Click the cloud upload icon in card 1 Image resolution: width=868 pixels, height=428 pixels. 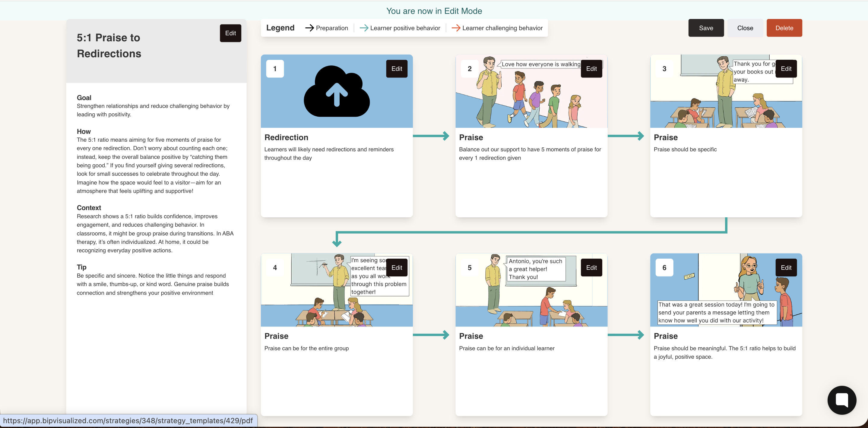336,91
